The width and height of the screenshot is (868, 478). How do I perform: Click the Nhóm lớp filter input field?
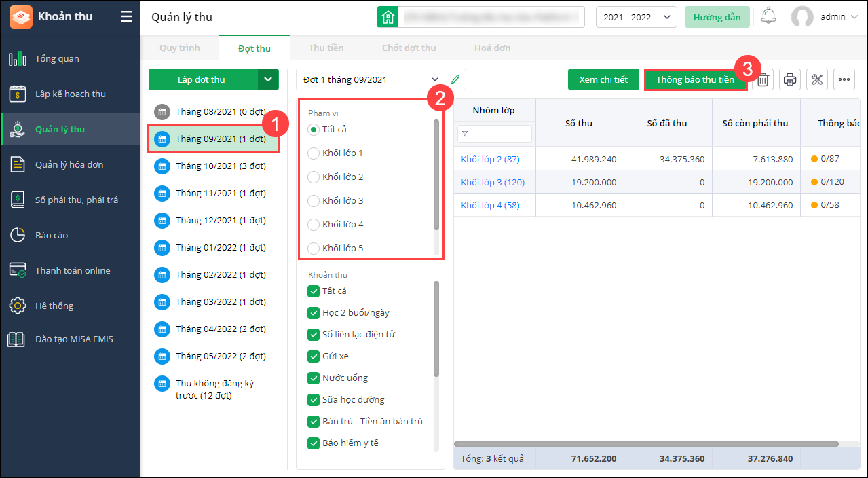[495, 134]
